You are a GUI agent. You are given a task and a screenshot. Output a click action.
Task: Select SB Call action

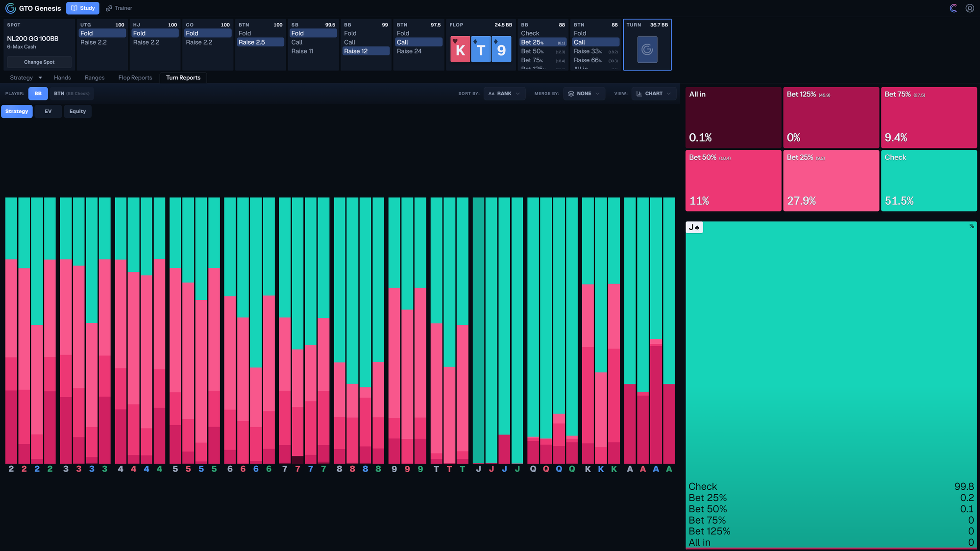pyautogui.click(x=313, y=43)
